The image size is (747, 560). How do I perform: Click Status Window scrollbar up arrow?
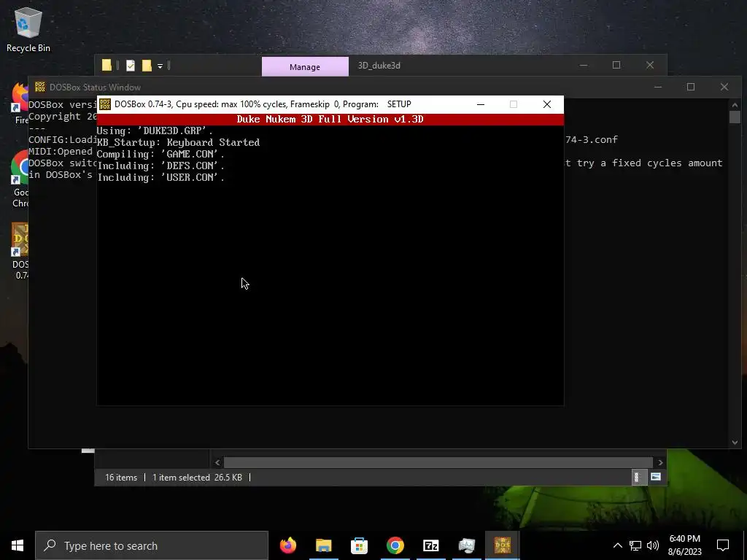[735, 105]
